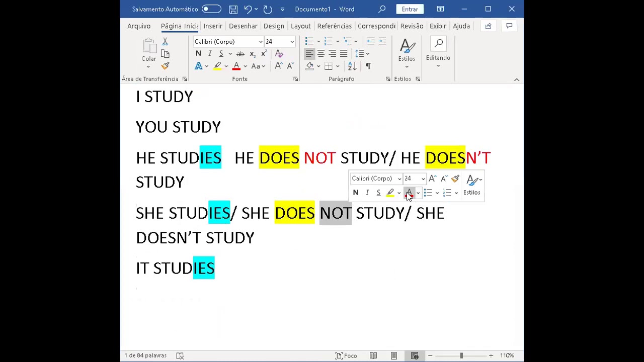Click the word count in status bar

pyautogui.click(x=145, y=355)
